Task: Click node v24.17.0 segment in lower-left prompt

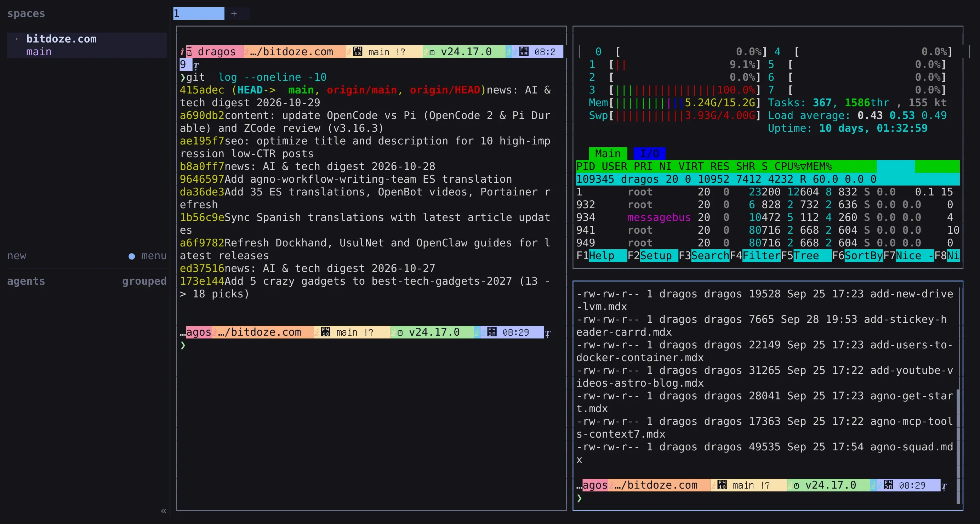Action: tap(432, 332)
